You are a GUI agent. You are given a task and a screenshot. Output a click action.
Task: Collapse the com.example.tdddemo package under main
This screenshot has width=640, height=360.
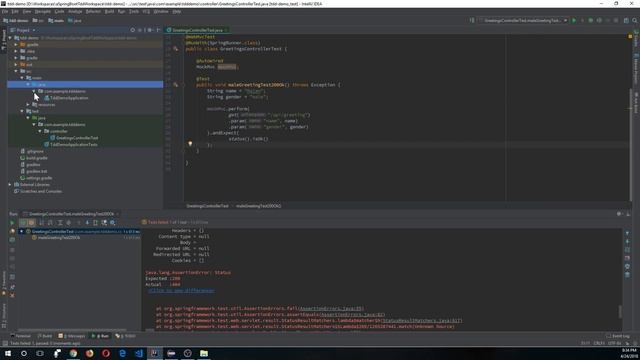[x=34, y=91]
